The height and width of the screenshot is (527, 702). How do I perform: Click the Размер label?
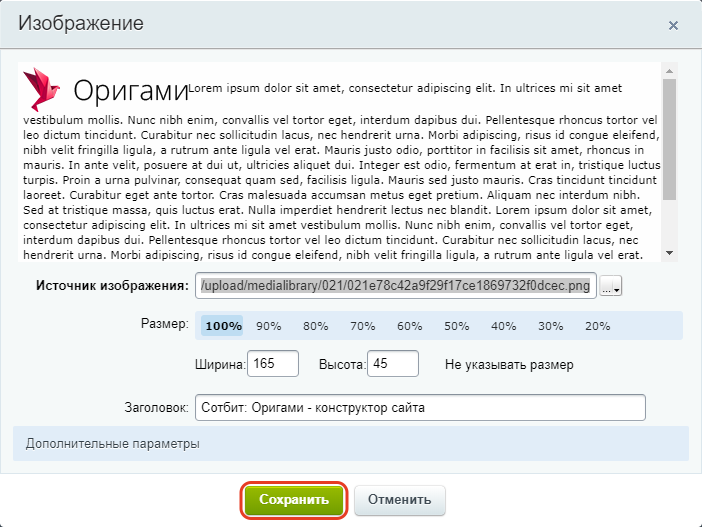point(165,323)
